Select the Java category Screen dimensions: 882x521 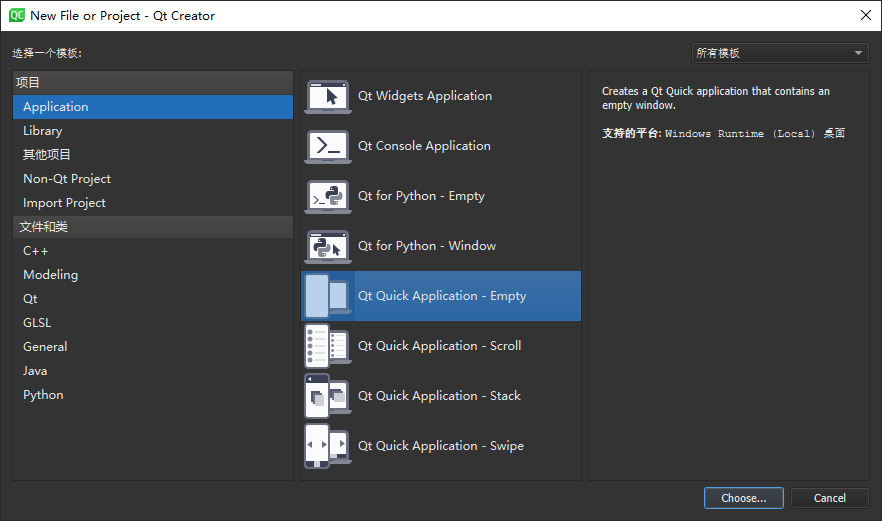click(x=153, y=371)
